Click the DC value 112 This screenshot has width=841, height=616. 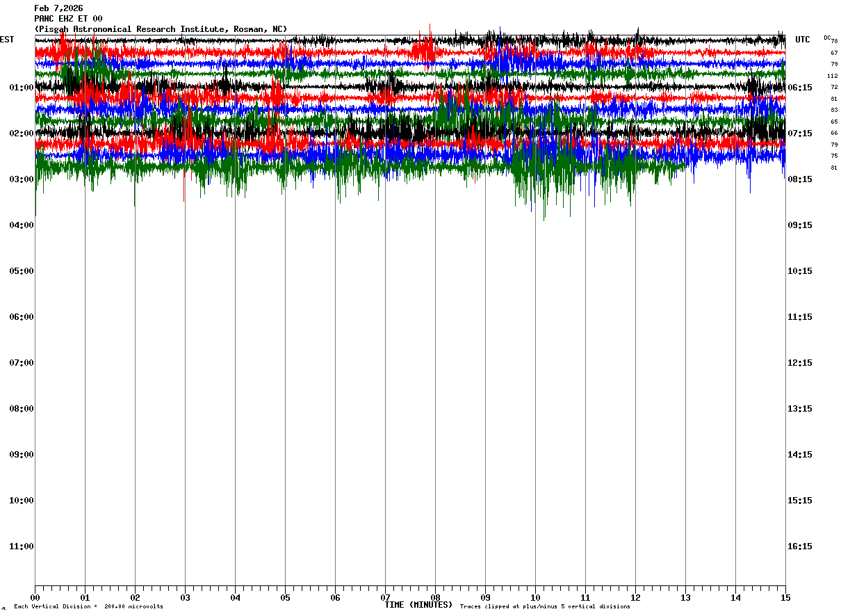(832, 76)
